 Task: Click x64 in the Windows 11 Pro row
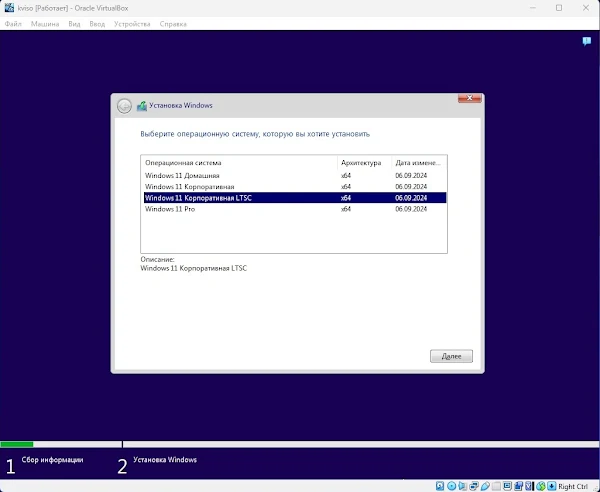(346, 209)
